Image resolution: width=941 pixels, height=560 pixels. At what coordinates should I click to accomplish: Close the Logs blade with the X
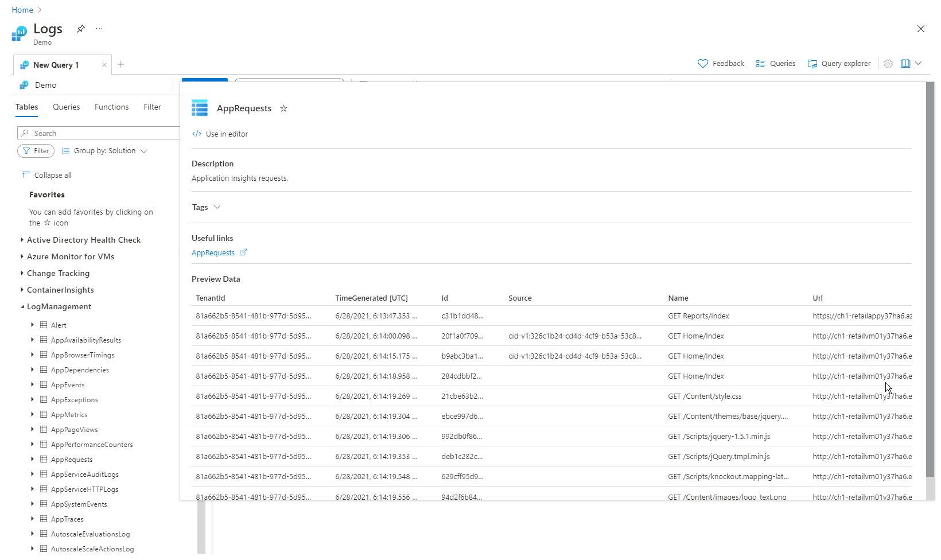921,29
